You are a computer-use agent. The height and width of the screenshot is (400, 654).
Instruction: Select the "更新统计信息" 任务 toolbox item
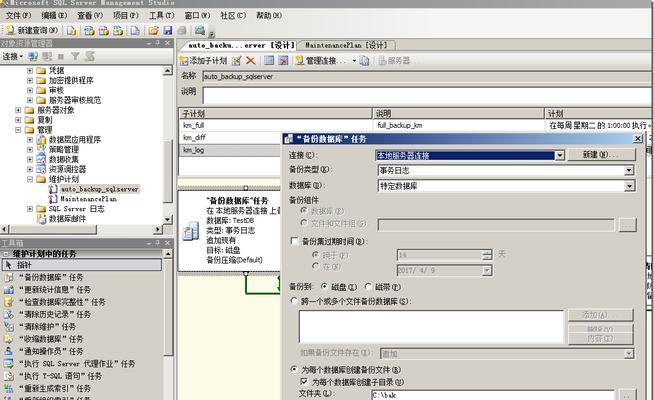coord(55,289)
